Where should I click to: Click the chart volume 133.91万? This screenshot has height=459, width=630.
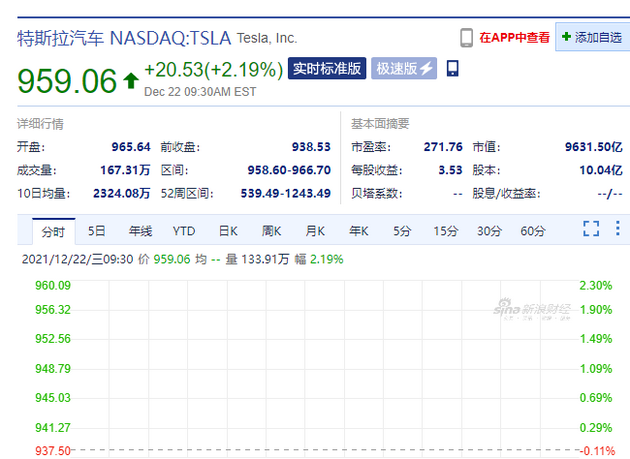(265, 259)
